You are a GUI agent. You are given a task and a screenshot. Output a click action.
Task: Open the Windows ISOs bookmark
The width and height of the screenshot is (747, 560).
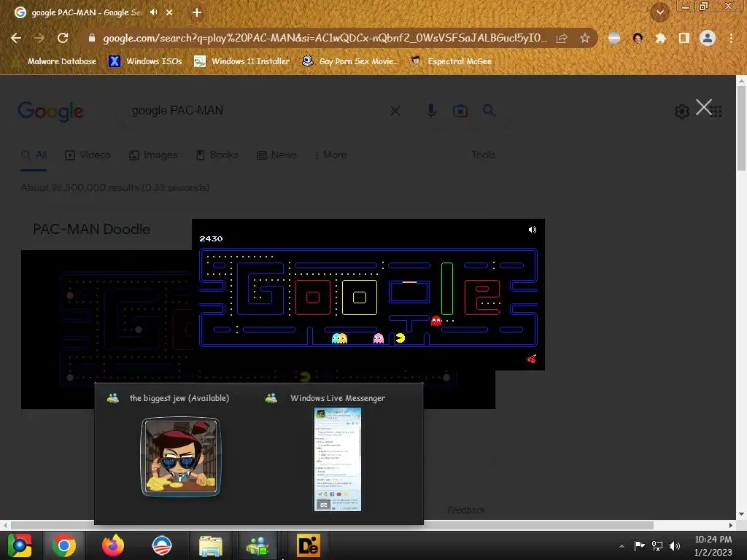click(x=145, y=61)
